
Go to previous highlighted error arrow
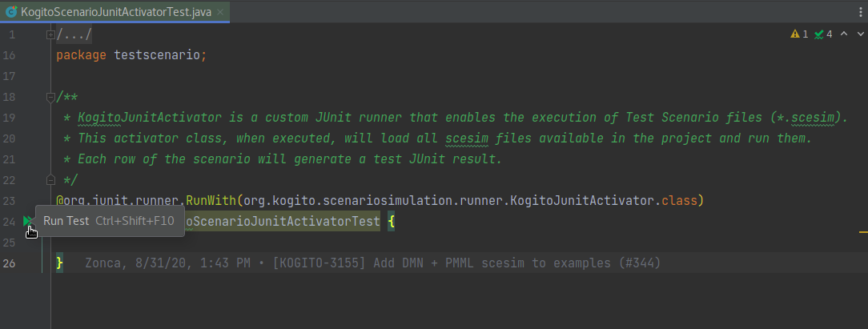point(844,34)
